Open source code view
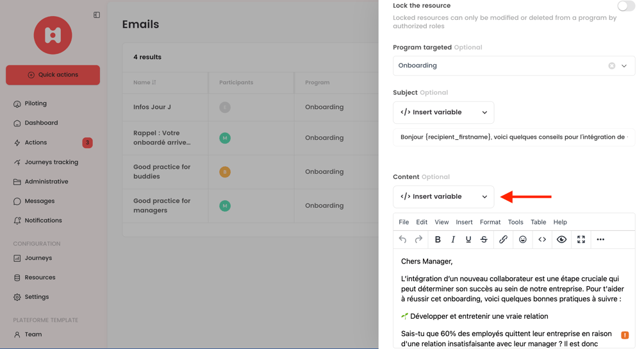Image resolution: width=644 pixels, height=349 pixels. pos(542,239)
